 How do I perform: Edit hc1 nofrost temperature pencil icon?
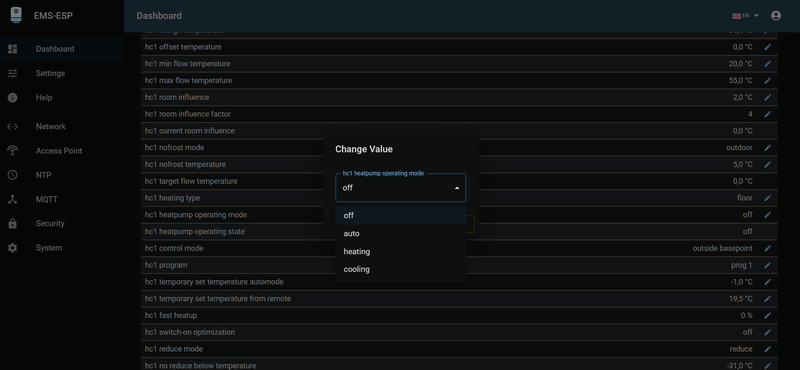tap(767, 165)
